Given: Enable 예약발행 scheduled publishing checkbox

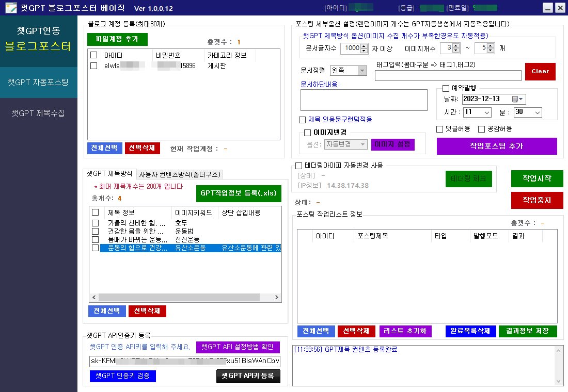Looking at the screenshot, I should point(446,88).
